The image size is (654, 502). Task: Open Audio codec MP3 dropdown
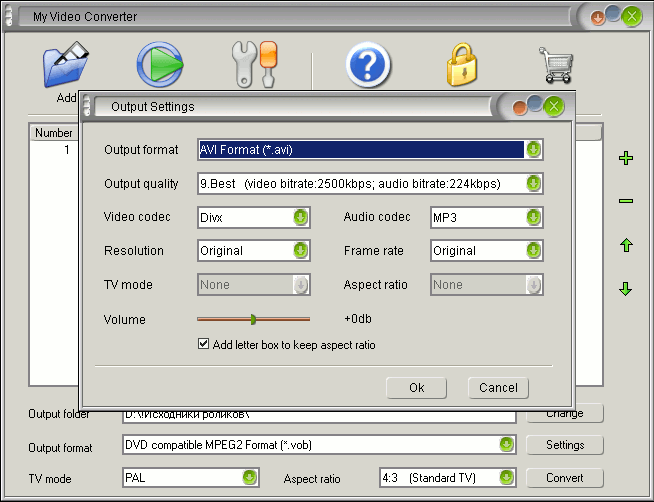coord(533,217)
